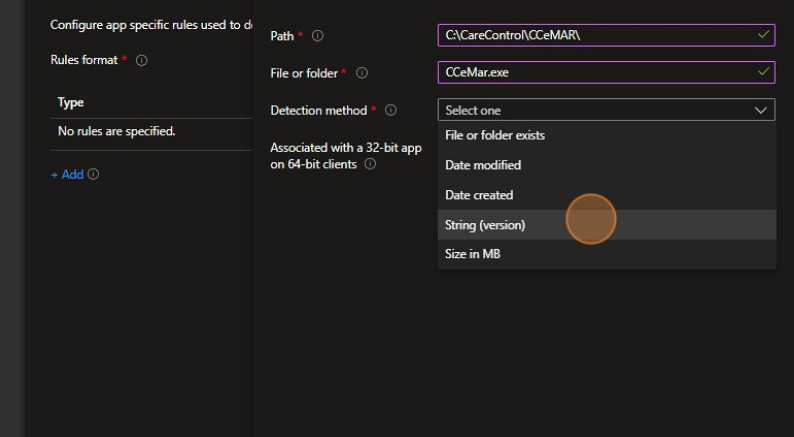Click the info icon beside Path label
Image resolution: width=794 pixels, height=437 pixels.
(318, 36)
